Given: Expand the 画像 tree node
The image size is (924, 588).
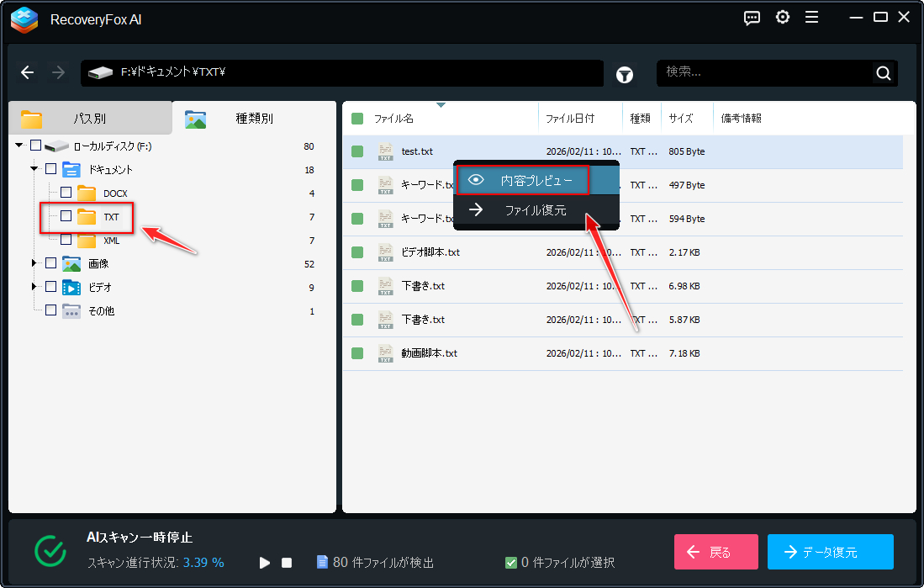Looking at the screenshot, I should 34,263.
